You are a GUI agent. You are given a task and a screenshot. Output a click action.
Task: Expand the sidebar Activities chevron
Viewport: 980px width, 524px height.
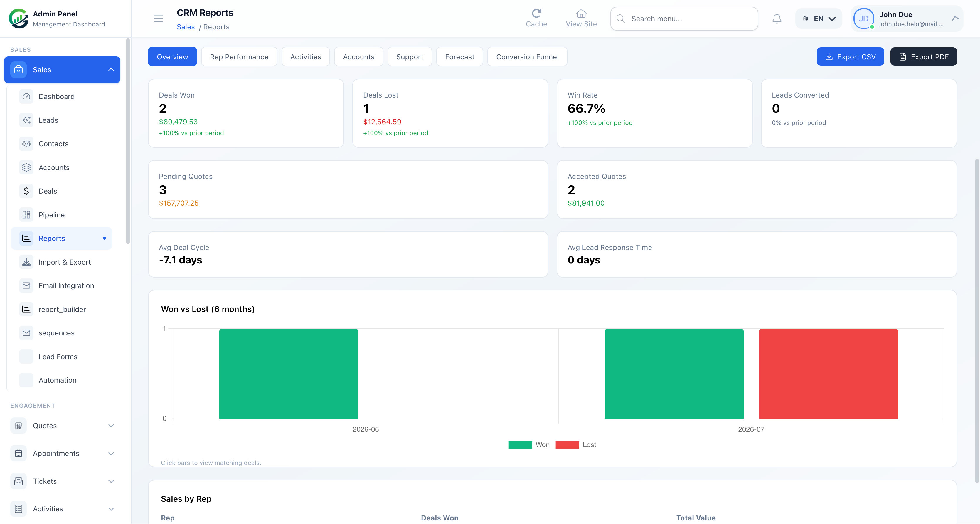pyautogui.click(x=111, y=509)
